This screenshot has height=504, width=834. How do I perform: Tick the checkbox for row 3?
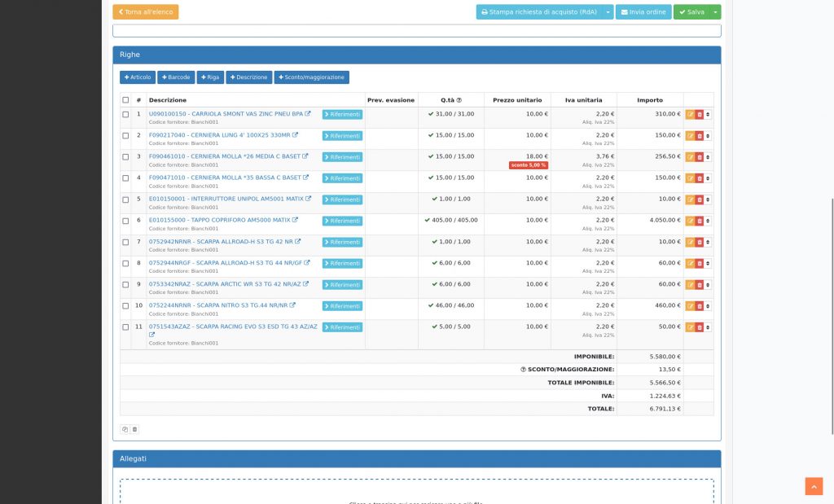click(126, 156)
